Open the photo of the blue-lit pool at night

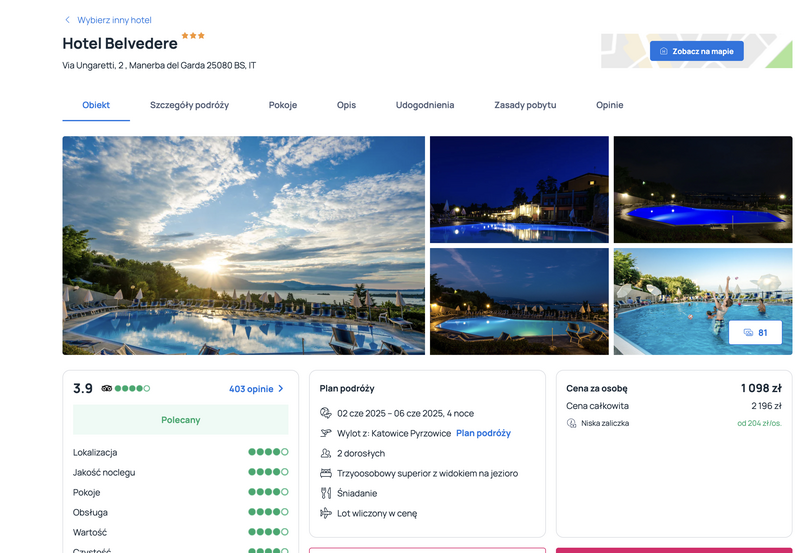point(703,189)
